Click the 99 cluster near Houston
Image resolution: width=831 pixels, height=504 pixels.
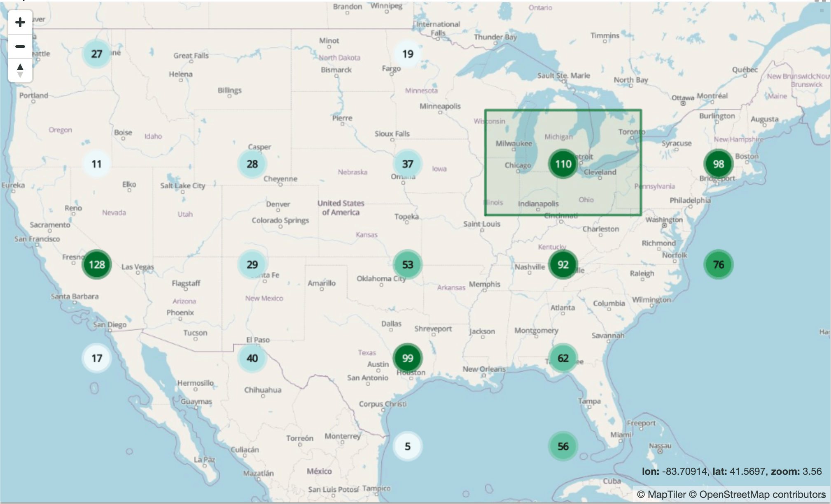point(408,358)
